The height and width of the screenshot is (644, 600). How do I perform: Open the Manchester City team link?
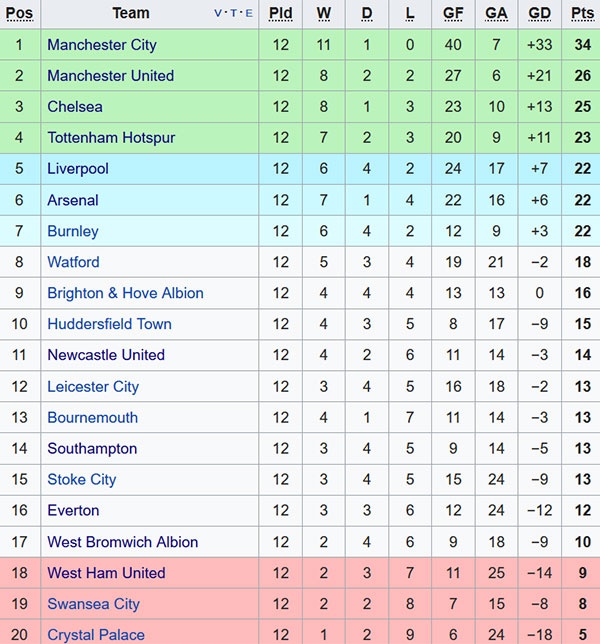click(102, 45)
